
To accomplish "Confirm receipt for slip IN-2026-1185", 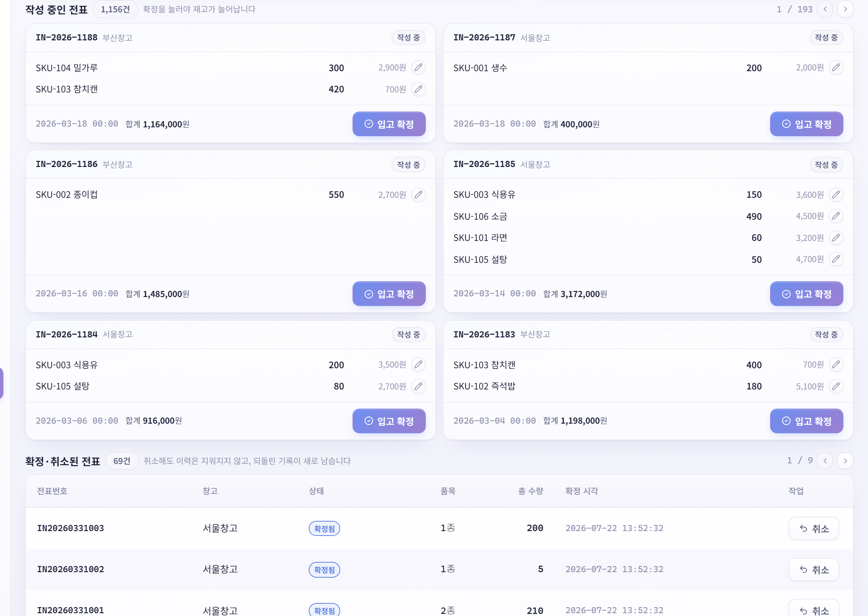I will coord(806,294).
